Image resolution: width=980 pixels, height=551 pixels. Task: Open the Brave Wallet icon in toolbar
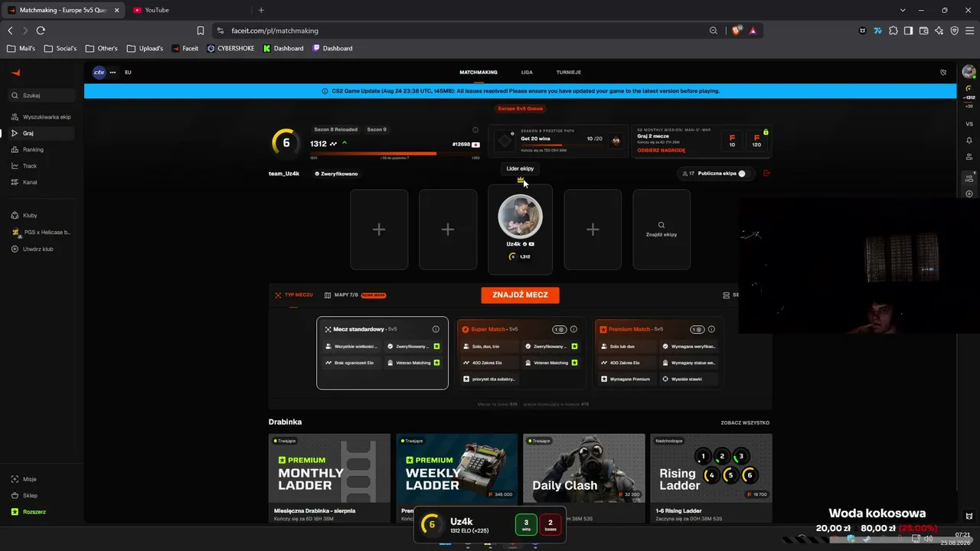(923, 31)
